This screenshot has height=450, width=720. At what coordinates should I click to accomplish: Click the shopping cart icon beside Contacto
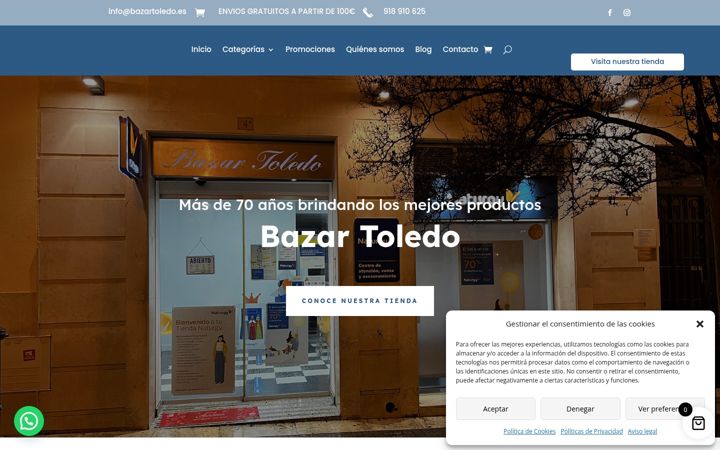coord(488,50)
